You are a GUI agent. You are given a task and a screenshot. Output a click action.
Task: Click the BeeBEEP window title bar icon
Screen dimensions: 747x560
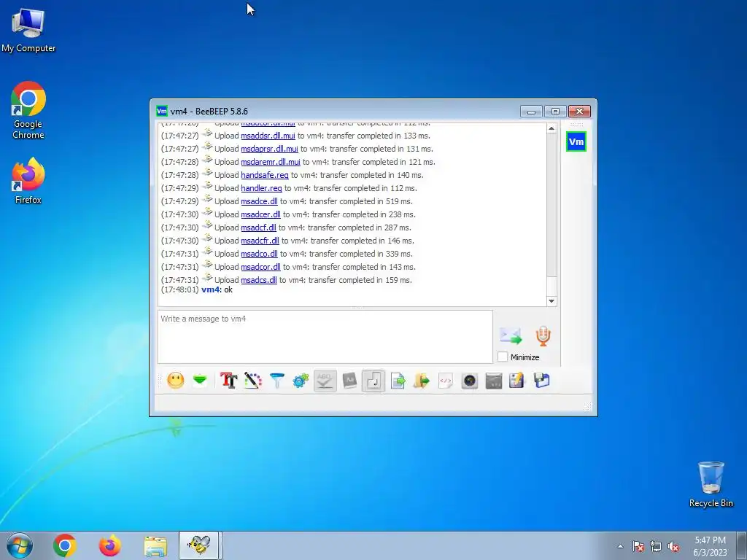tap(162, 111)
